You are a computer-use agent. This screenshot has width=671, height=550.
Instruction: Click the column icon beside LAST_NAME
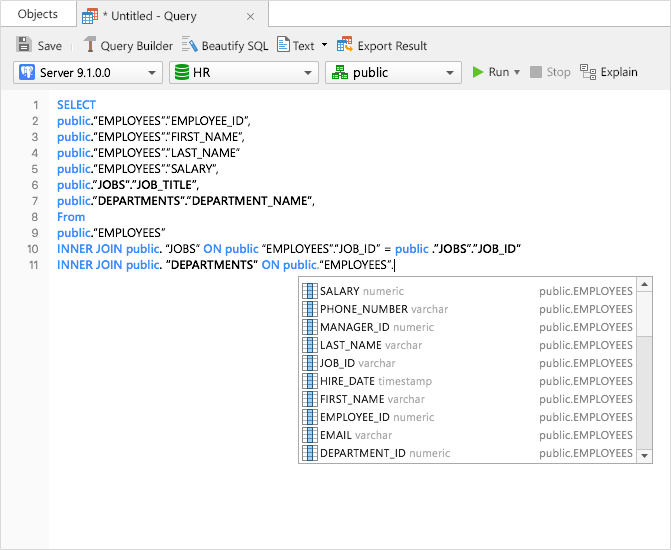click(x=310, y=345)
